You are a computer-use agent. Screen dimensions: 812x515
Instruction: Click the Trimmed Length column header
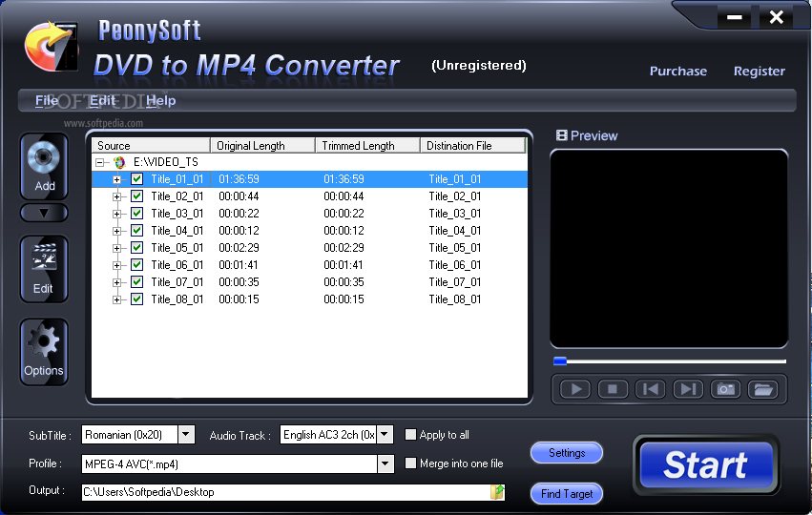(x=368, y=146)
